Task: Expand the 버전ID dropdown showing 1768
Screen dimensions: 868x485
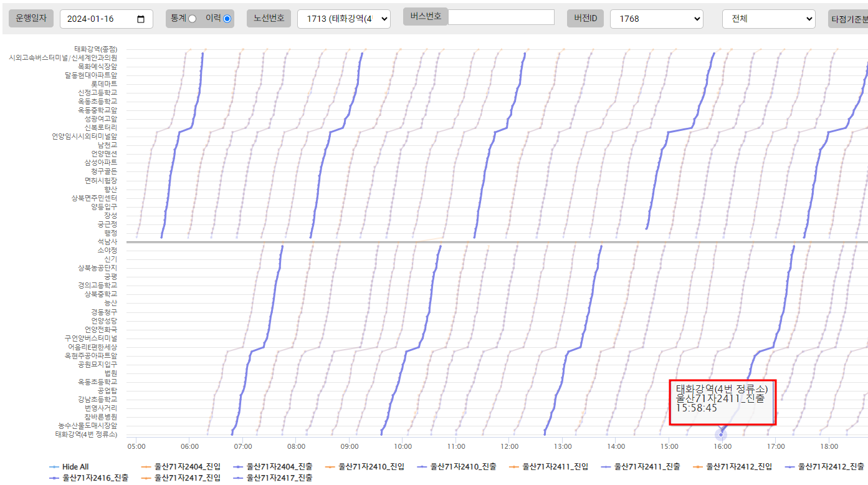Action: pyautogui.click(x=656, y=19)
